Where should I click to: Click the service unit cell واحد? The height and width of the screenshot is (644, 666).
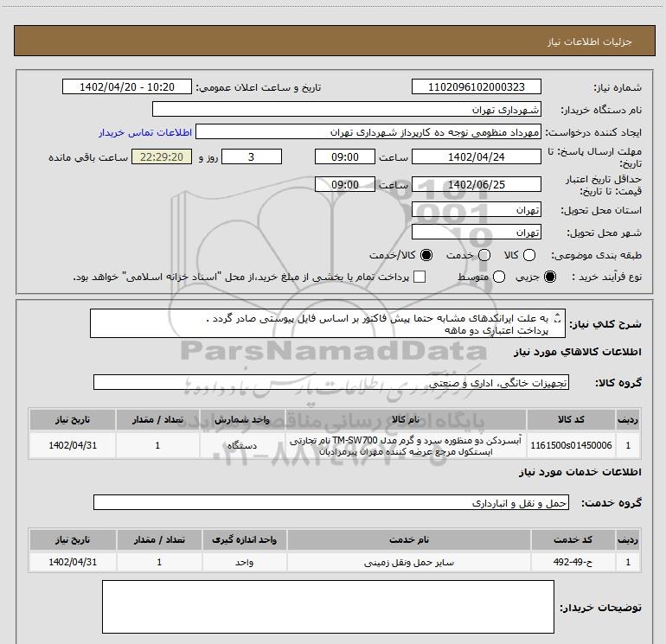[x=244, y=562]
